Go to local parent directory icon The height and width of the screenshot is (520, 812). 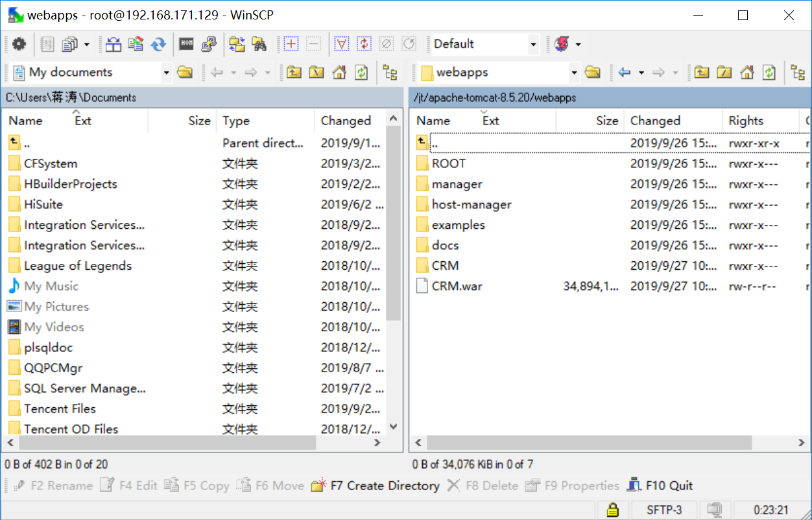click(x=294, y=72)
